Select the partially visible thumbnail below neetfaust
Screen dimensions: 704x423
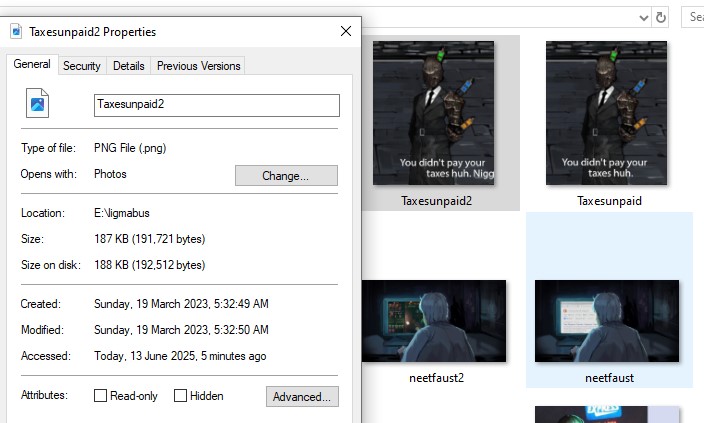pos(607,414)
